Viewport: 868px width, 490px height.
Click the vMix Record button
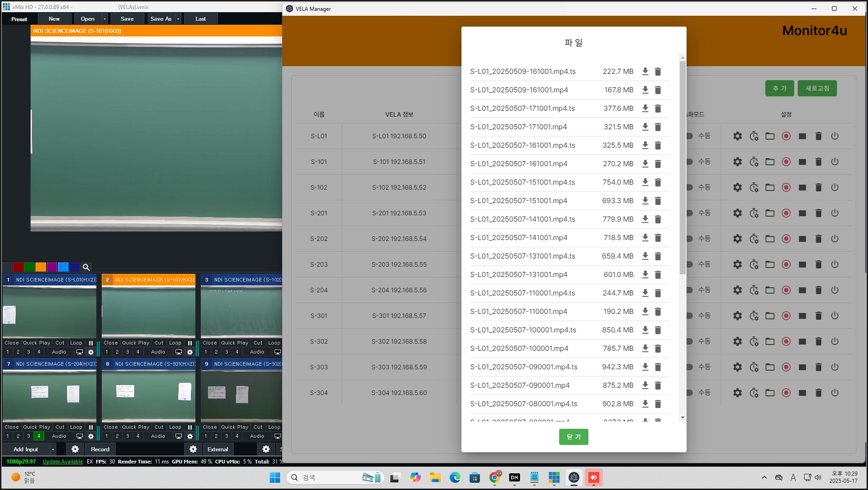pyautogui.click(x=100, y=449)
